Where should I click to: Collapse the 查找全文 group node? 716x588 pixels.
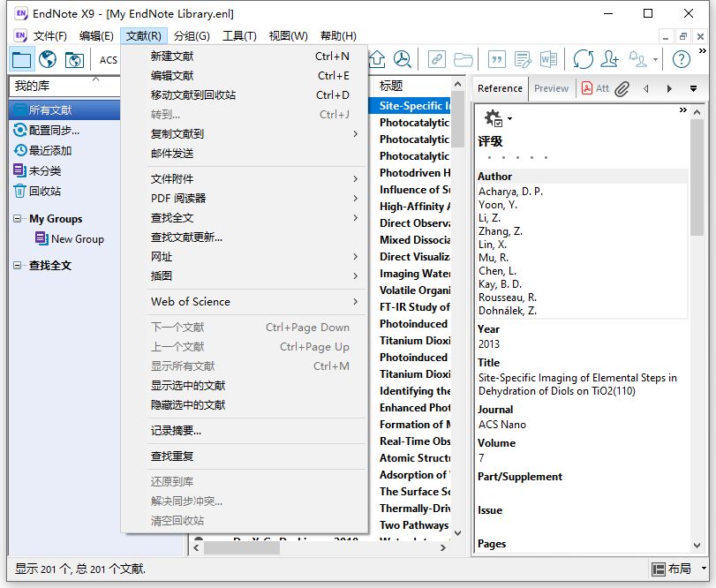17,265
